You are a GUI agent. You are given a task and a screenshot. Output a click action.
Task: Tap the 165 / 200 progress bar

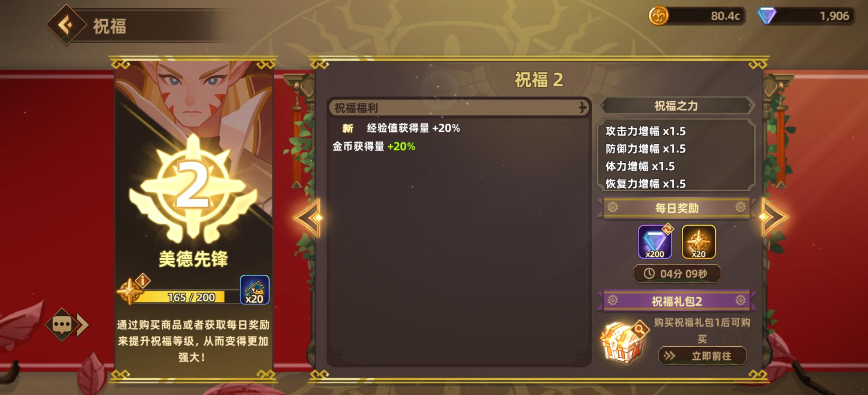pos(184,297)
